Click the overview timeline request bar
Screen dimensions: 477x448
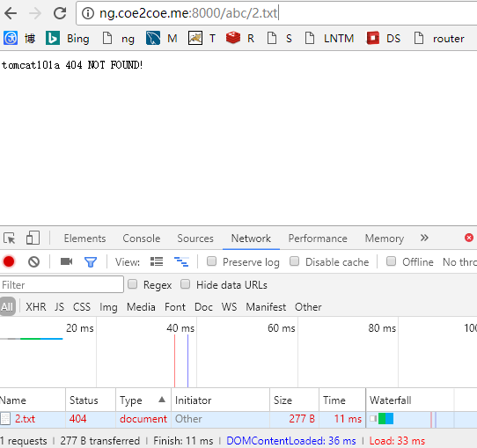click(32, 339)
